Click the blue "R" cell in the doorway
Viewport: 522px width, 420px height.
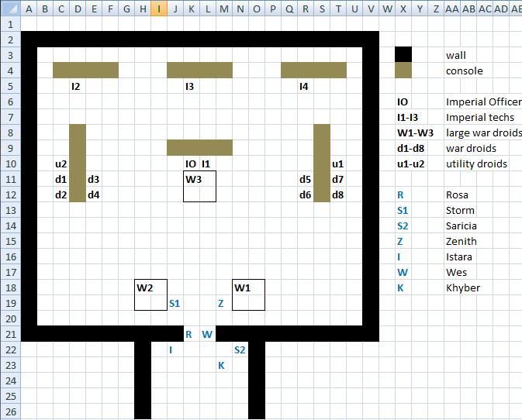pyautogui.click(x=192, y=335)
